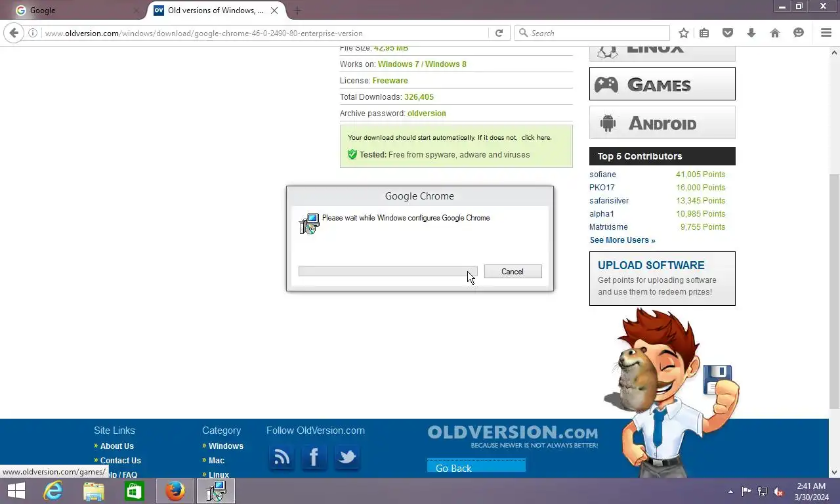Click the oldversion archive password text
The height and width of the screenshot is (504, 840).
tap(427, 114)
